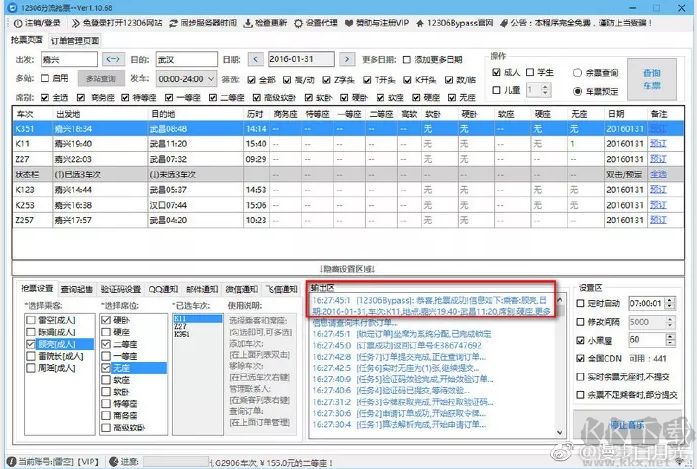Click the 公告 announcement item in toolbar
The width and height of the screenshot is (697, 469).
pyautogui.click(x=576, y=23)
